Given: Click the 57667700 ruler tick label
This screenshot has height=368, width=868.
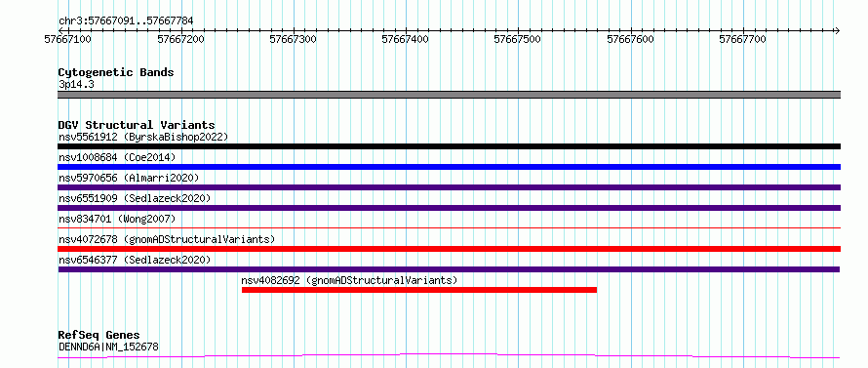Looking at the screenshot, I should click(x=742, y=39).
